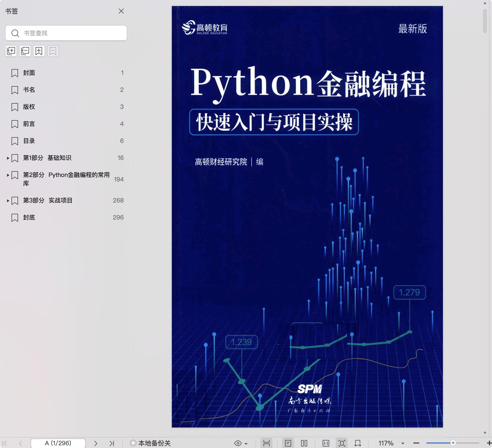Click bookmark icon beside 封面
Image resolution: width=492 pixels, height=448 pixels.
click(x=15, y=73)
